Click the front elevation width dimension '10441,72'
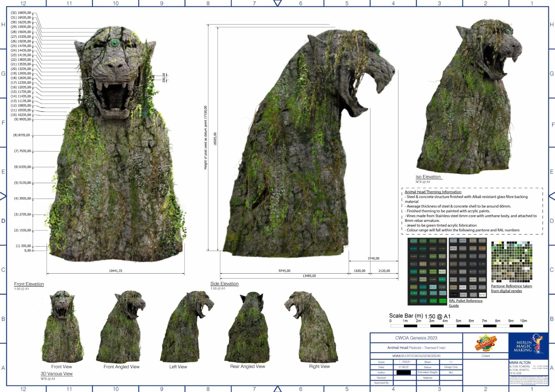555x392 pixels. [x=116, y=271]
